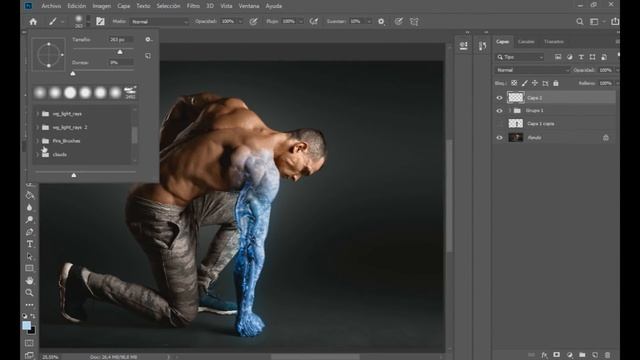Open the Brush tool preset picker
The height and width of the screenshot is (360, 640).
pyautogui.click(x=56, y=22)
